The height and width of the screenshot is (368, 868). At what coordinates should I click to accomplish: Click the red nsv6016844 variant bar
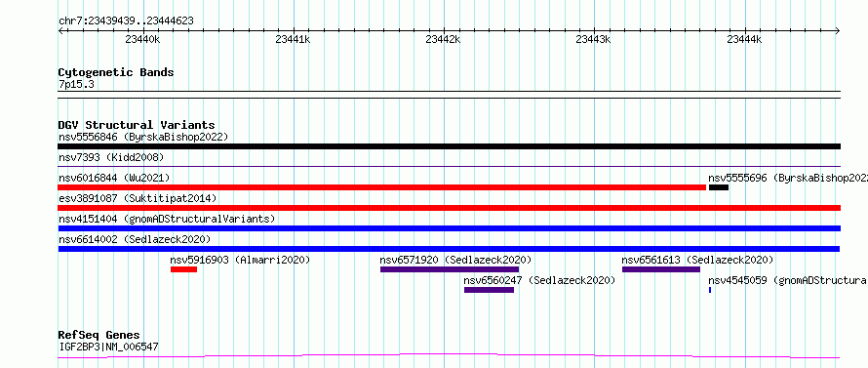tap(382, 187)
